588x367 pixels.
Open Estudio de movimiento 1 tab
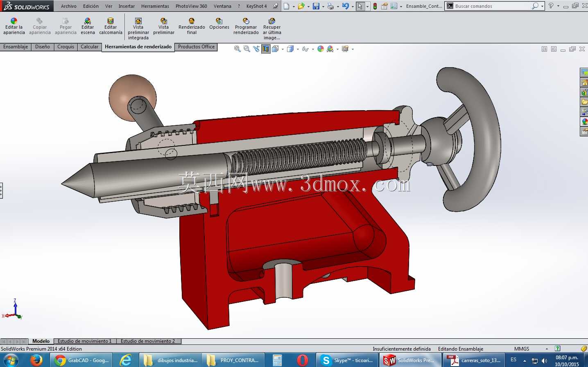pos(85,341)
